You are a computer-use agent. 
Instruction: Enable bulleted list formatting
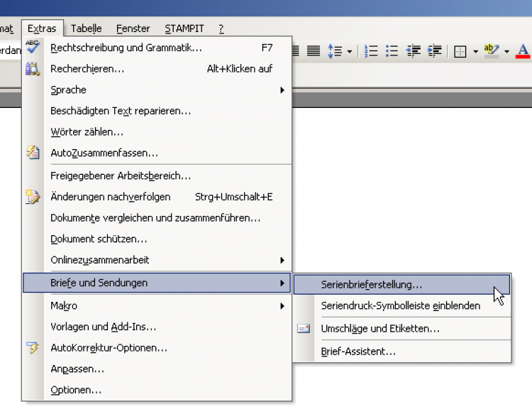(392, 51)
